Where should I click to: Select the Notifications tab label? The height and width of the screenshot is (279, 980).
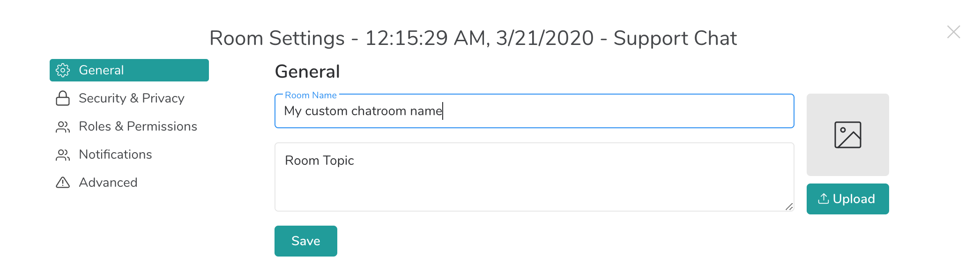click(115, 154)
